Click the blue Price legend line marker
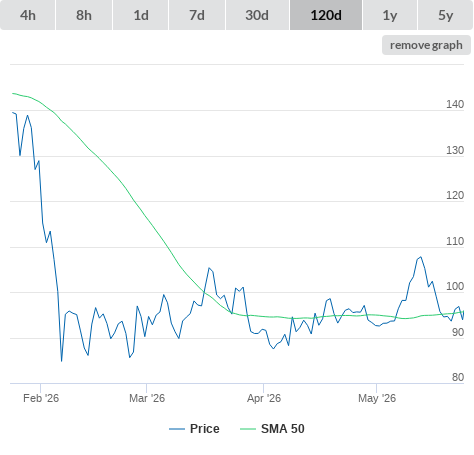This screenshot has width=474, height=455. [177, 429]
